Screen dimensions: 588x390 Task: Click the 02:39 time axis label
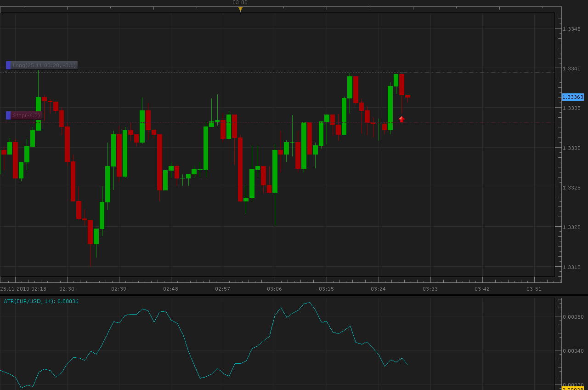(x=119, y=289)
